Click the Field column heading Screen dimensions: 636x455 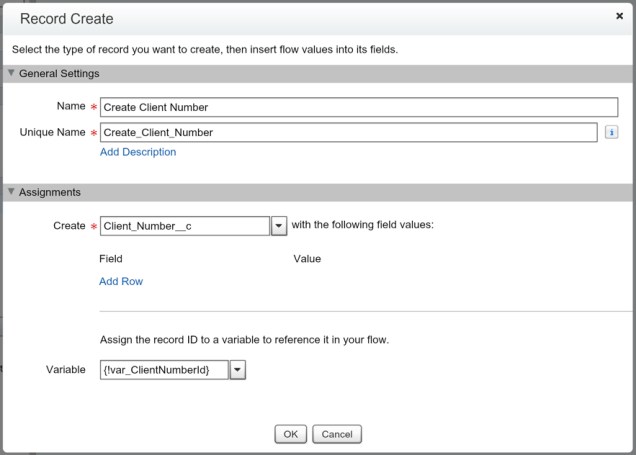[x=110, y=258]
